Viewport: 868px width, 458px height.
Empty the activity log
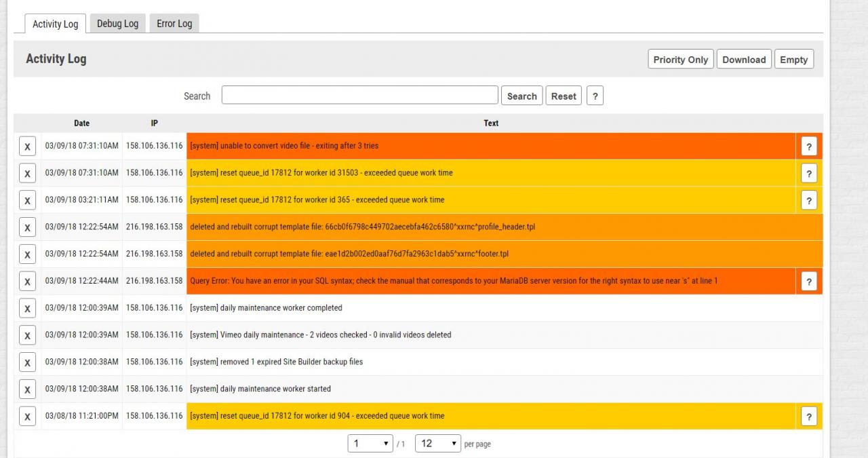click(x=793, y=60)
